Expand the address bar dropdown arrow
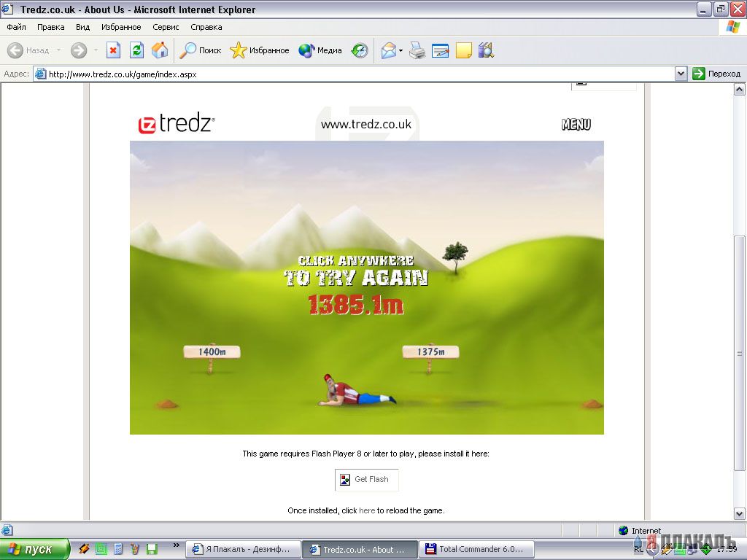Image resolution: width=747 pixels, height=560 pixels. (681, 74)
